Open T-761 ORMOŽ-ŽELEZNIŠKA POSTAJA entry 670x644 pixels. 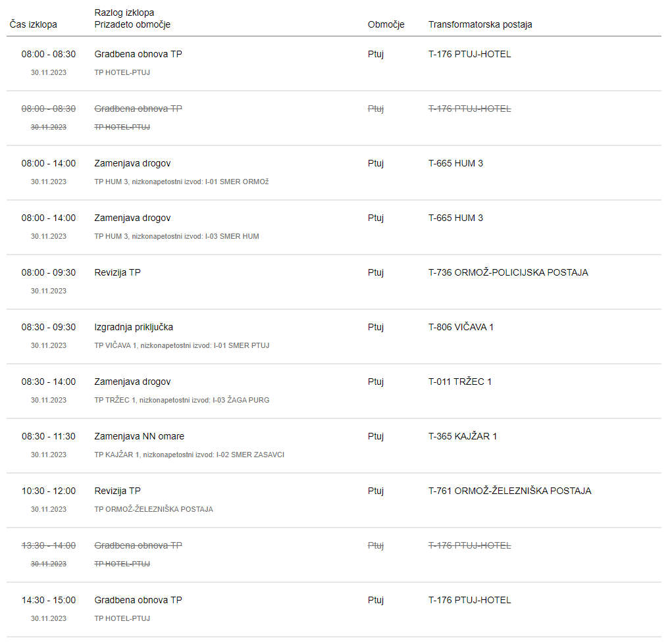(x=510, y=491)
